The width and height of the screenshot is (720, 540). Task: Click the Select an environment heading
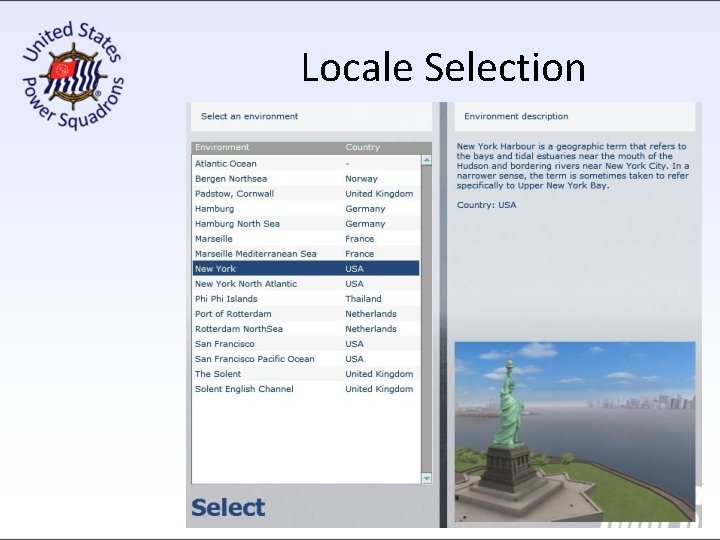tap(249, 116)
